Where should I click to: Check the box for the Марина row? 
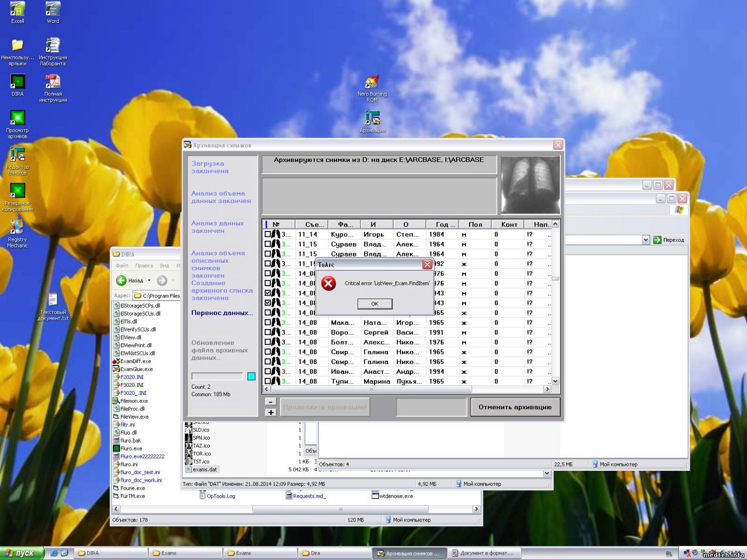[x=268, y=381]
